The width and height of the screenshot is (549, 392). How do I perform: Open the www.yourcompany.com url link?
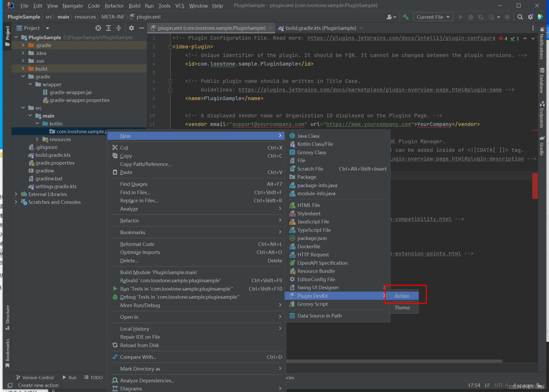[x=368, y=124]
